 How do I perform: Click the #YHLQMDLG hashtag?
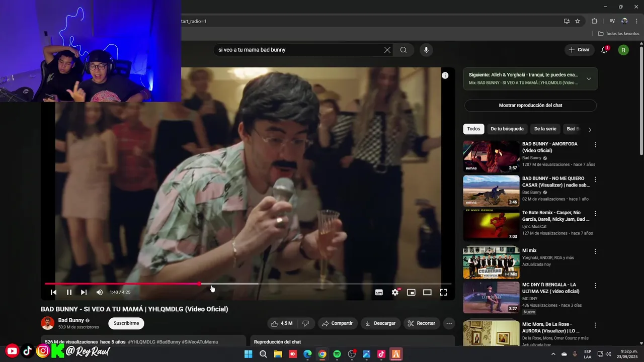(x=141, y=342)
